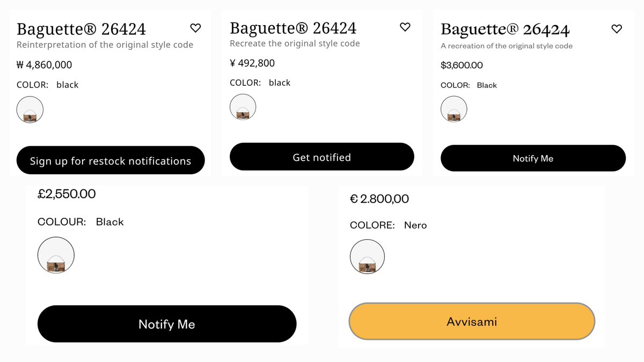The height and width of the screenshot is (362, 644).
Task: Click the wishlist heart on the ₩ 4,860,000 card
Action: pyautogui.click(x=195, y=28)
